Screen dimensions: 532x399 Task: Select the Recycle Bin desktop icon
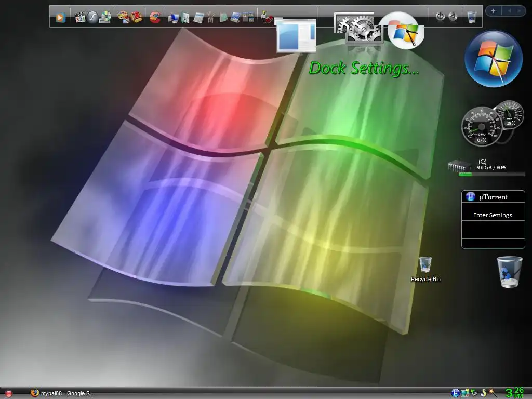425,270
